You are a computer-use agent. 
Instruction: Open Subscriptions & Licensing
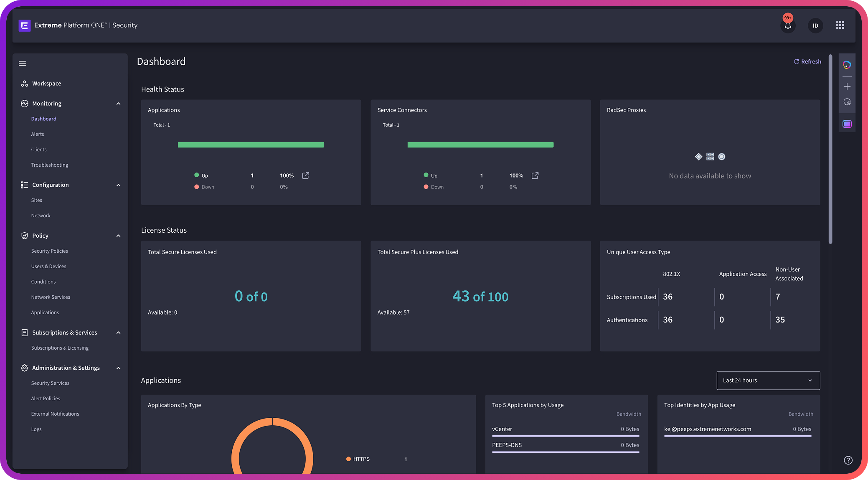[60, 348]
